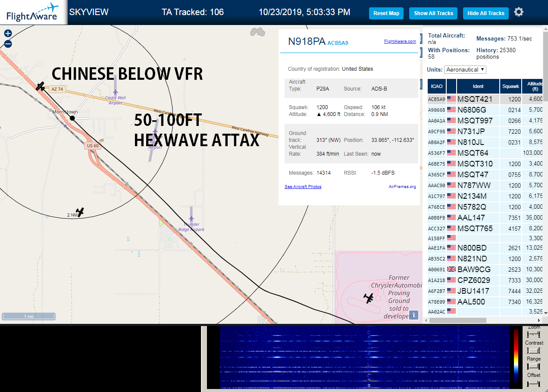Click the US flag in N800BD row

(451, 248)
